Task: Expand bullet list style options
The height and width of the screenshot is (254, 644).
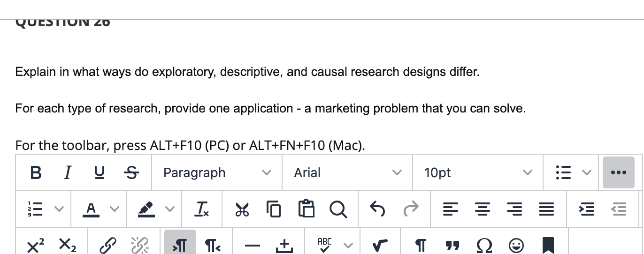Action: coord(586,173)
